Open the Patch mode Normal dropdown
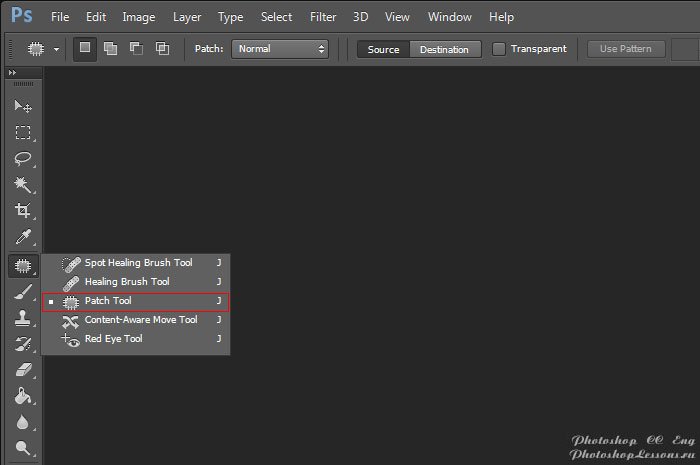700x465 pixels. point(280,49)
